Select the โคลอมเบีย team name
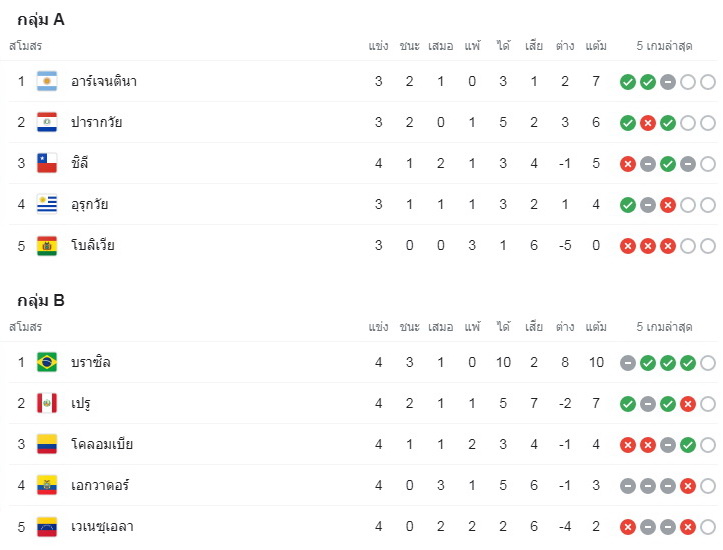 102,444
